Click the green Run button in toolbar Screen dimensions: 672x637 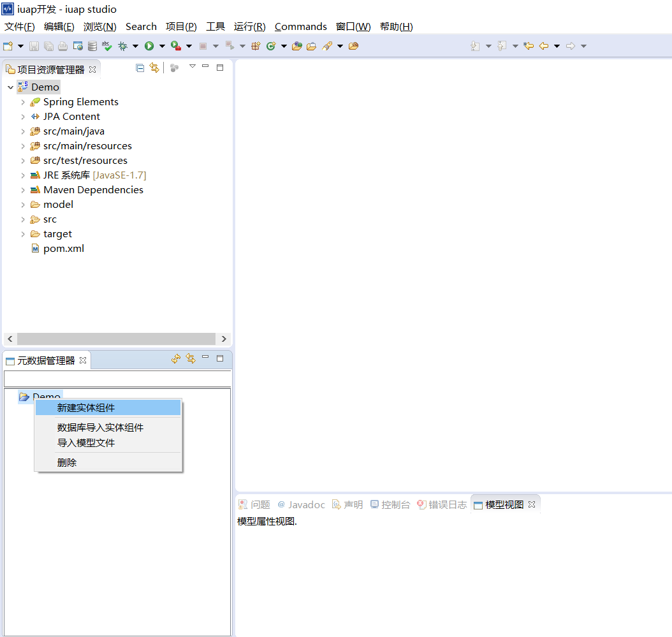click(149, 46)
